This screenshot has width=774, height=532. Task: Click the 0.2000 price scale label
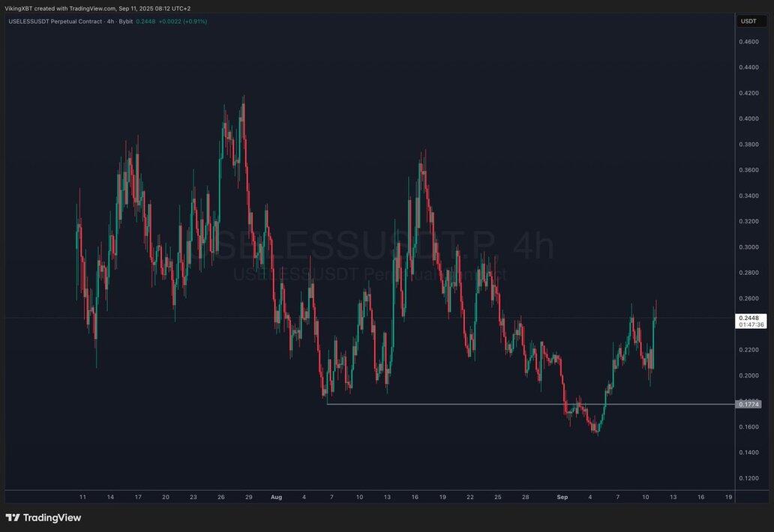pos(748,375)
